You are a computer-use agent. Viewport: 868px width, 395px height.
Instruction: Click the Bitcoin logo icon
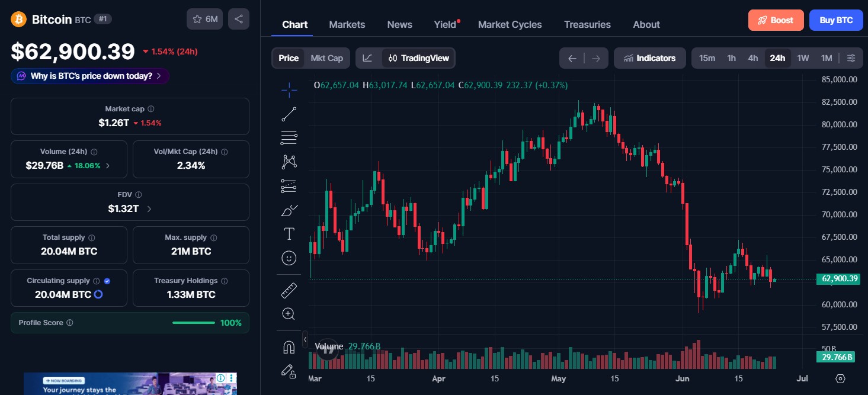(x=19, y=19)
